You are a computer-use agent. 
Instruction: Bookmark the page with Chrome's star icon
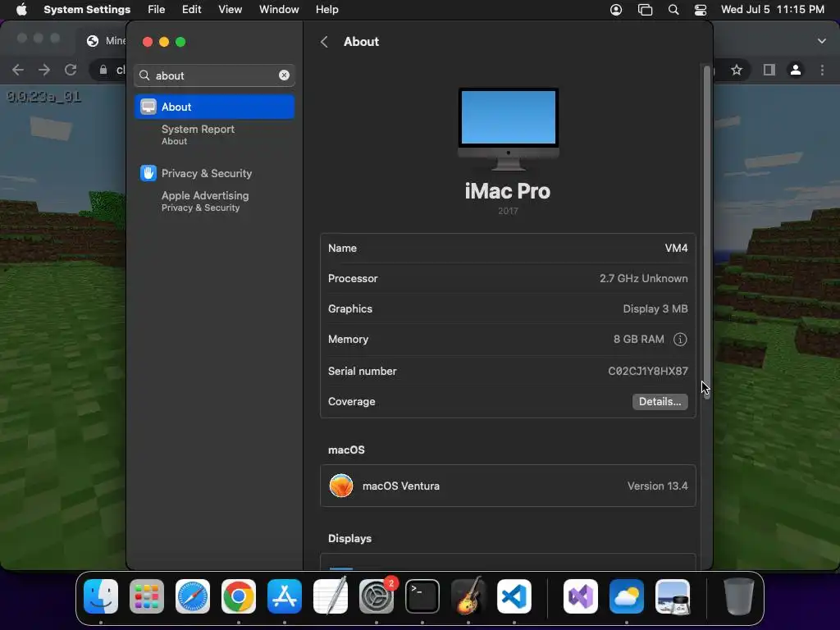coord(737,70)
